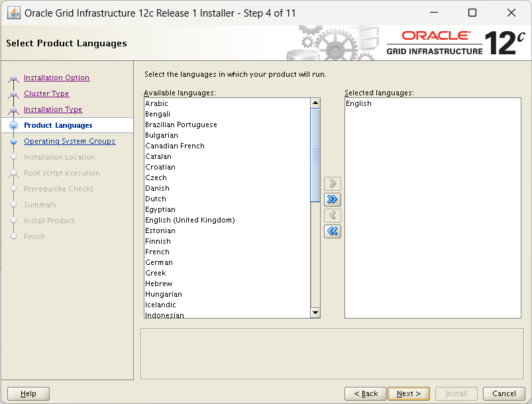Select Egyptian language entry

pos(227,209)
